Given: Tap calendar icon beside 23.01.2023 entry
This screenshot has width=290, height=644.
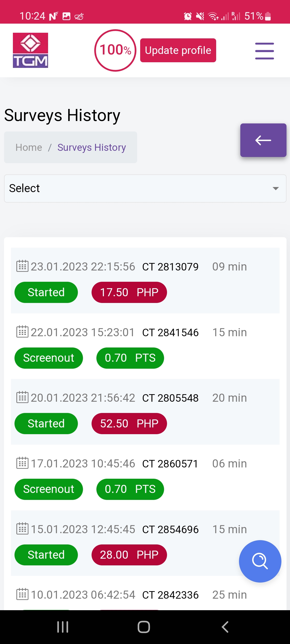Looking at the screenshot, I should click(22, 266).
